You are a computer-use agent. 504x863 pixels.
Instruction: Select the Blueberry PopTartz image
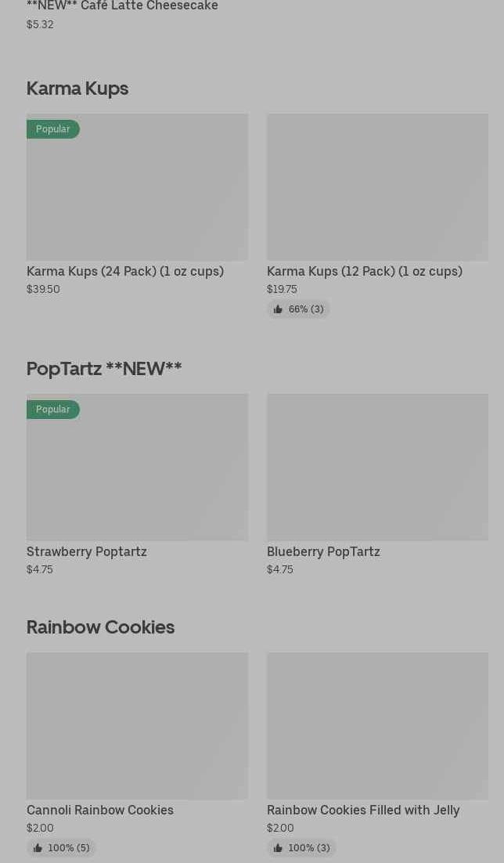[x=377, y=468]
